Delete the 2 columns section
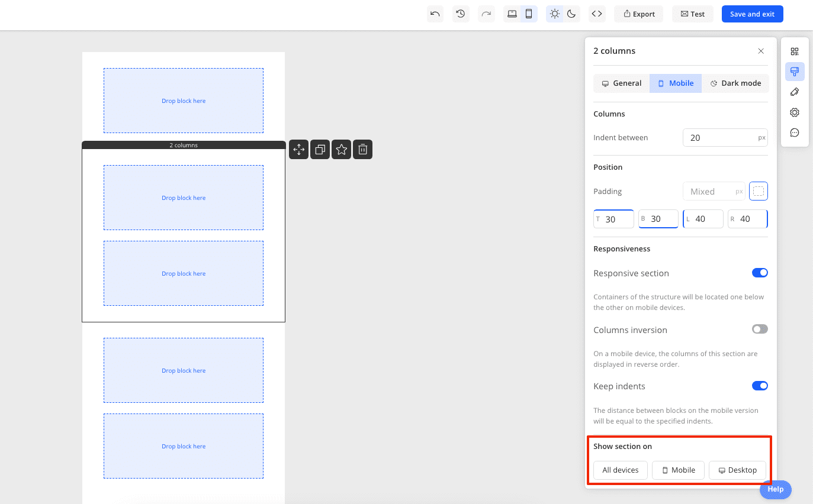 point(363,150)
